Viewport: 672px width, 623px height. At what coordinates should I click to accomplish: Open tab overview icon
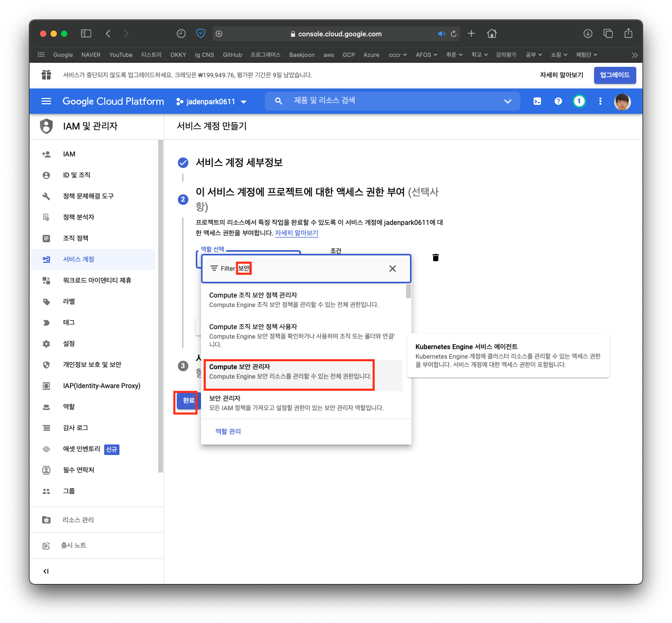(x=608, y=34)
